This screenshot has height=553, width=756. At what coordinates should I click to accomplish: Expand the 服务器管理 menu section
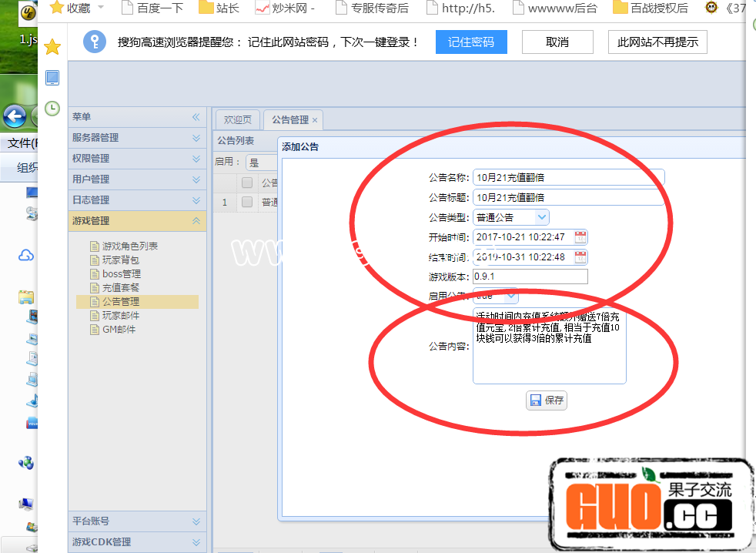[196, 138]
